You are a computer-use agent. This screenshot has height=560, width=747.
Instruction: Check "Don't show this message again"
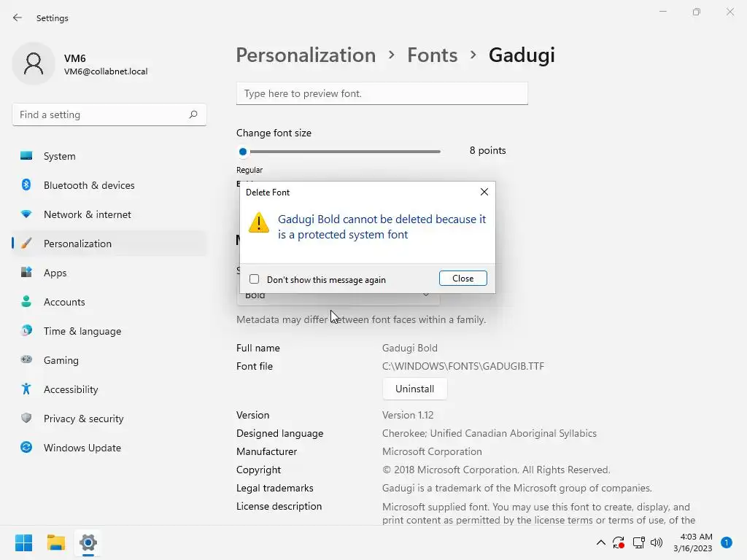[x=255, y=279]
